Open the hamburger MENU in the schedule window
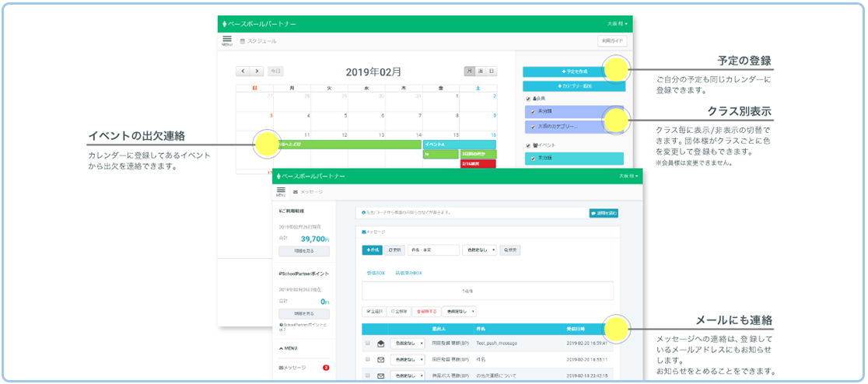This screenshot has width=868, height=384. pyautogui.click(x=226, y=40)
